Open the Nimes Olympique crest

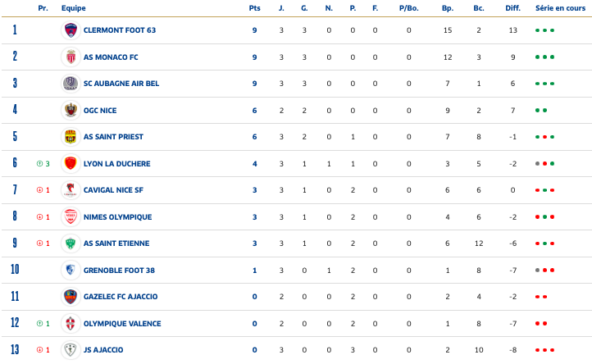click(71, 216)
